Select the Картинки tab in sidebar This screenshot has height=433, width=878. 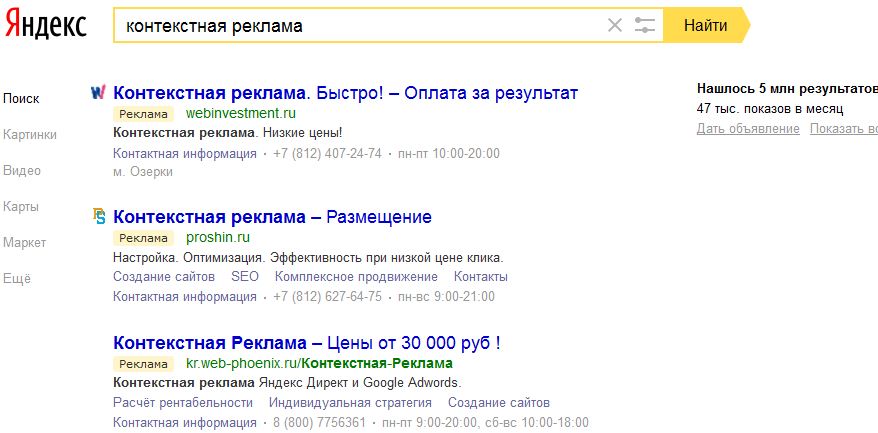pyautogui.click(x=30, y=135)
